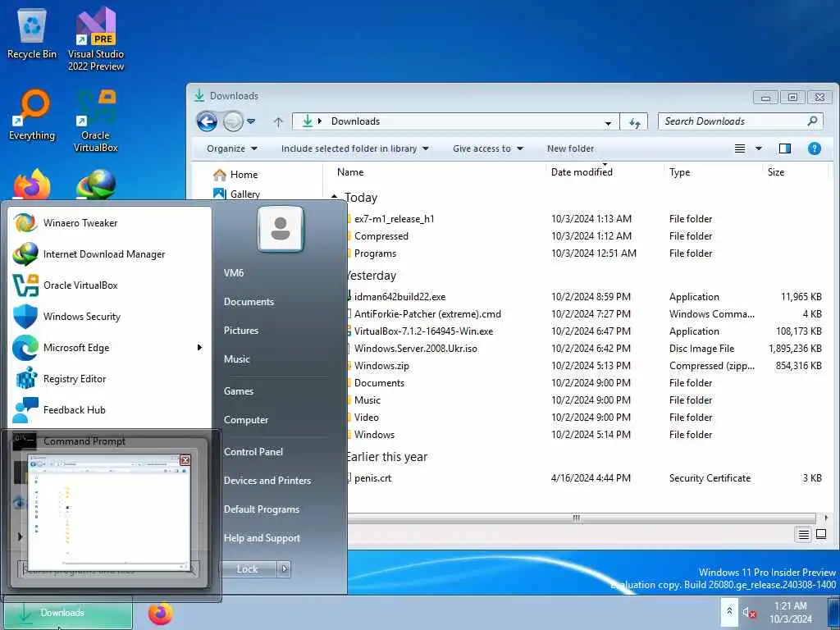Screen dimensions: 840x630
Task: Open shutdown options arrow beside Lock
Action: coord(285,569)
